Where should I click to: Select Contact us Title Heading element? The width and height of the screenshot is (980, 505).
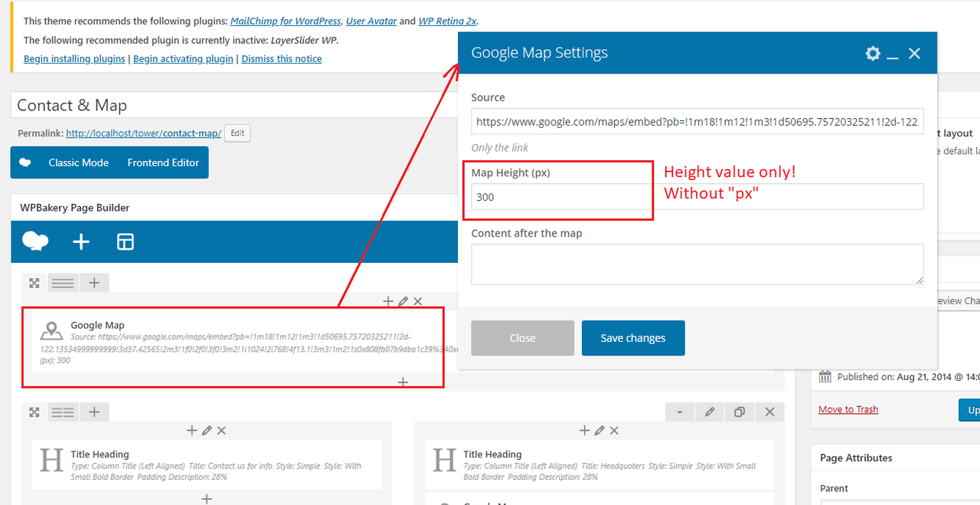click(x=206, y=464)
